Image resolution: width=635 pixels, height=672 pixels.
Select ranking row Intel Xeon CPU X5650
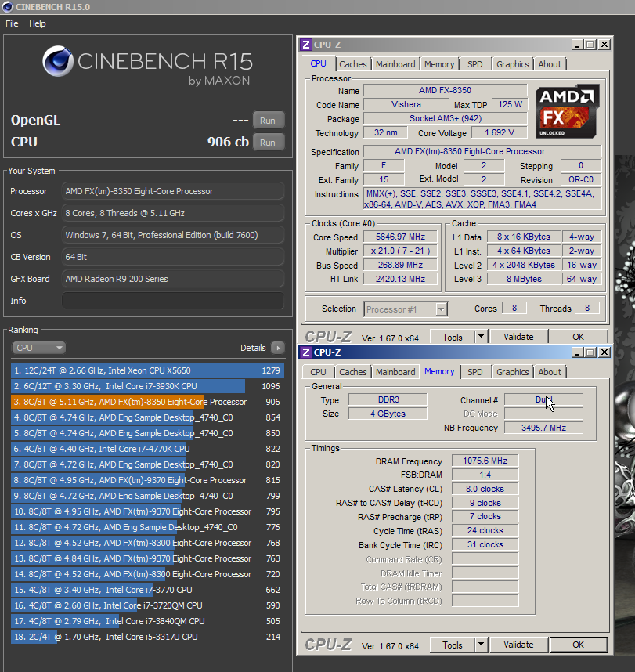(x=147, y=370)
